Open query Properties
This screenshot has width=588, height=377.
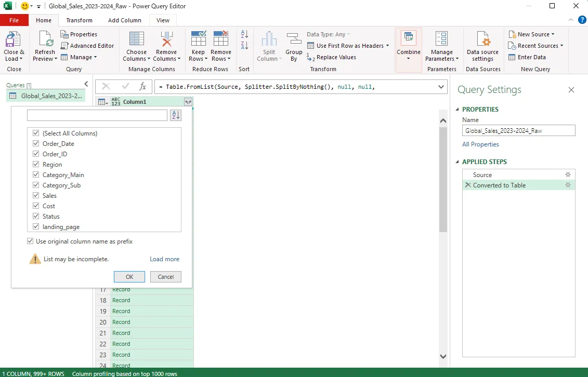[79, 34]
